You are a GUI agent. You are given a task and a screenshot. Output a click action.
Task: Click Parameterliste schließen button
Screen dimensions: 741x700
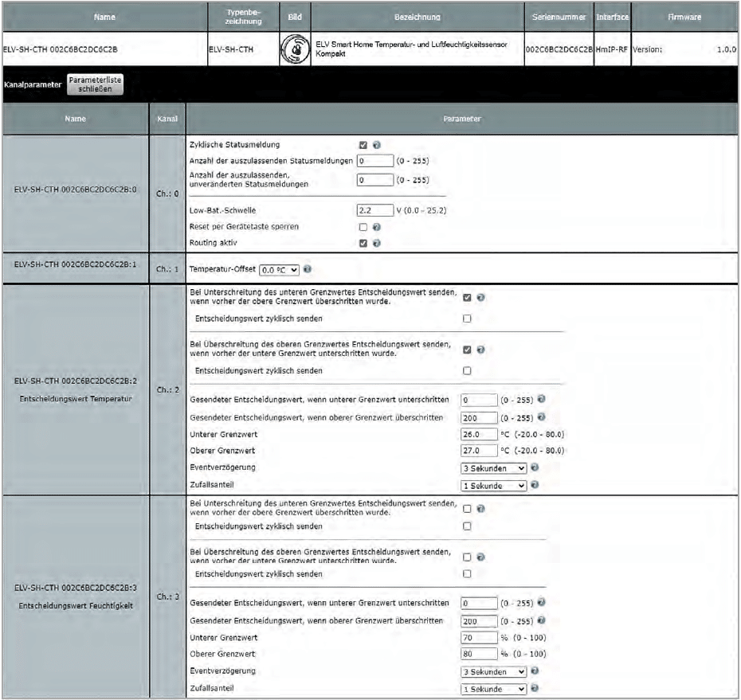click(x=95, y=84)
